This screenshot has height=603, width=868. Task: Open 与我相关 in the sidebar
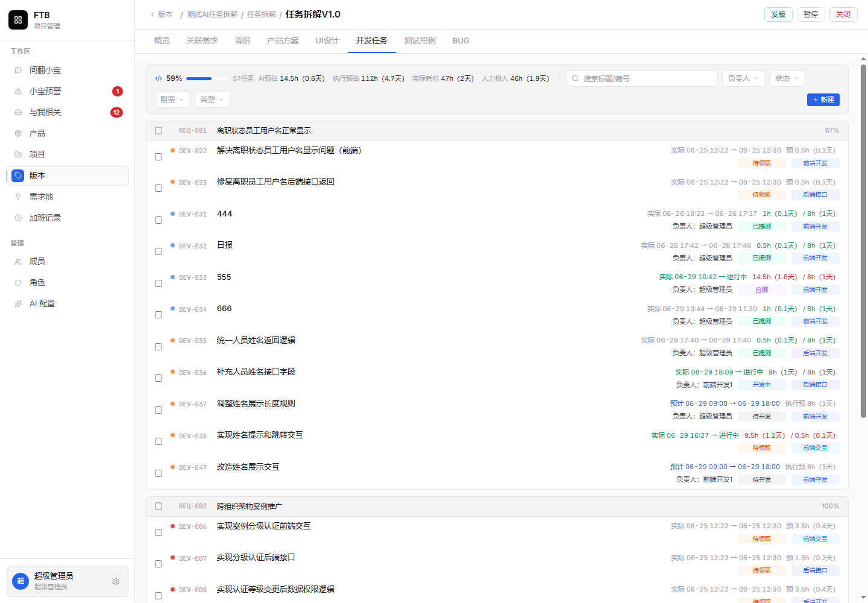point(68,112)
